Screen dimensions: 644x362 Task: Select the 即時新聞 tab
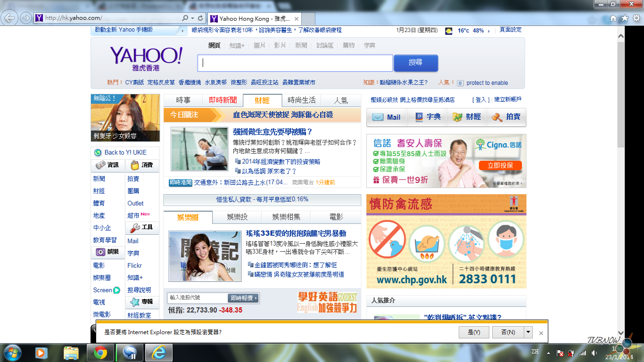coord(223,100)
